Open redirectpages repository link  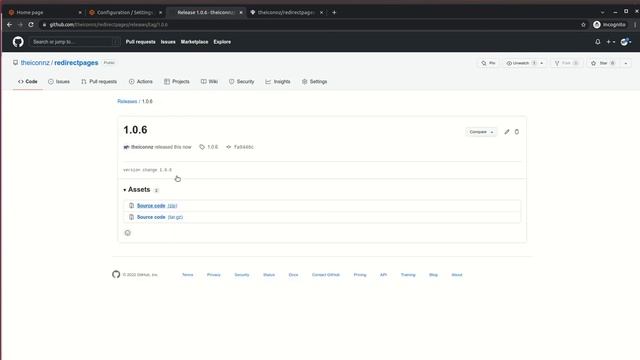click(x=76, y=63)
